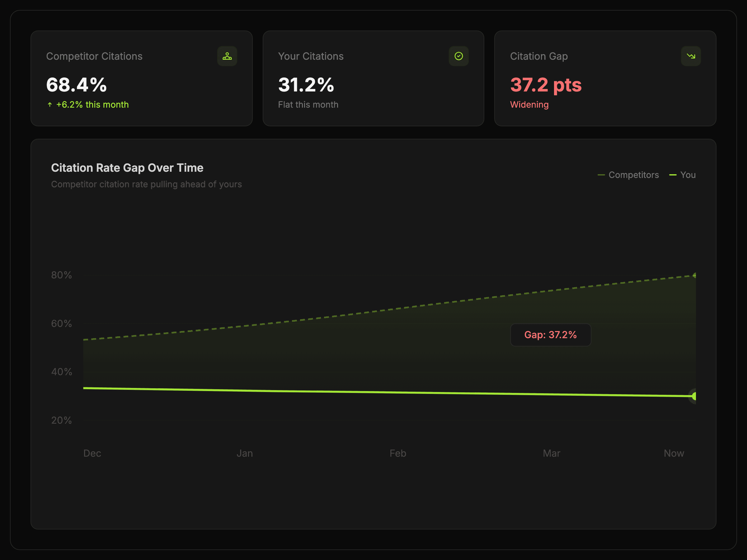The image size is (747, 560).
Task: Click the competitor podium icon
Action: tap(227, 56)
